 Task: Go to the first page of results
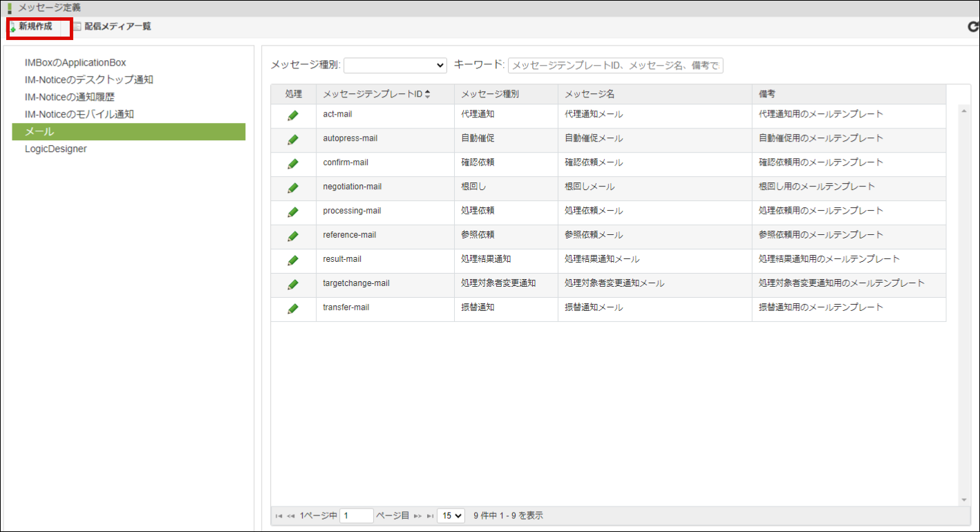pos(279,516)
